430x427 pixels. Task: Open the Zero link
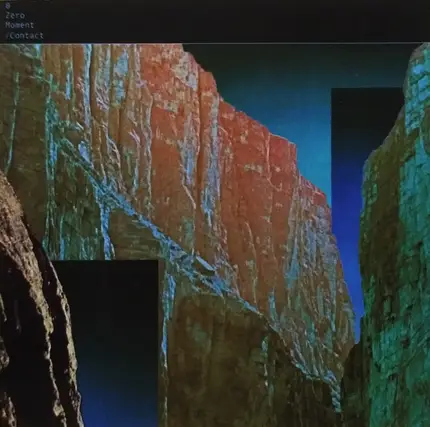tap(15, 15)
